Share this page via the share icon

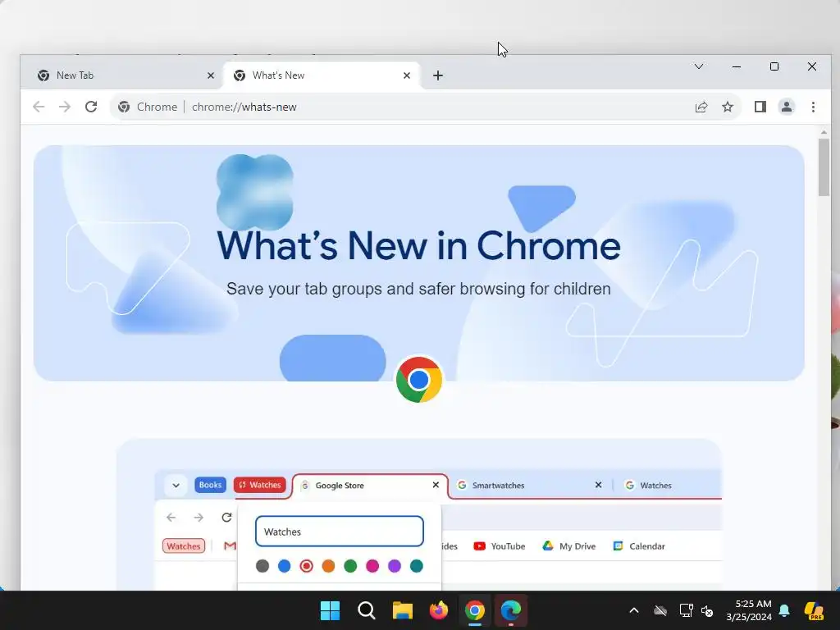[701, 107]
